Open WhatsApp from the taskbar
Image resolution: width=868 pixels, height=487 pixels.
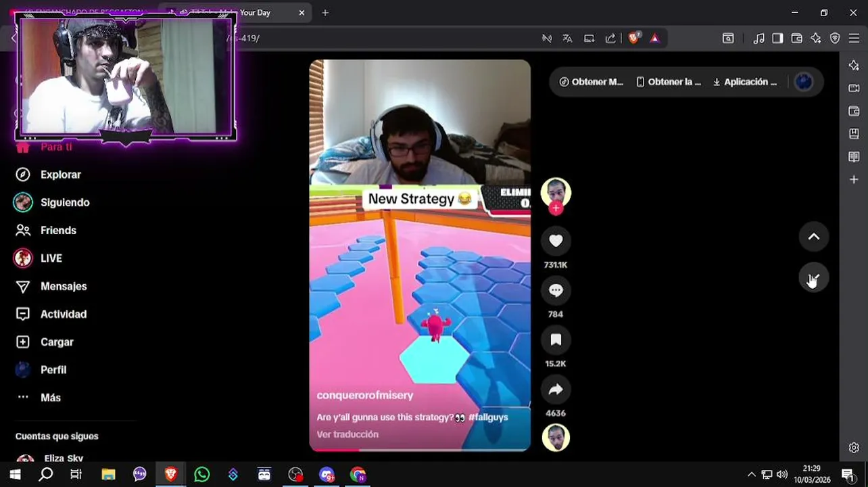[x=201, y=474]
